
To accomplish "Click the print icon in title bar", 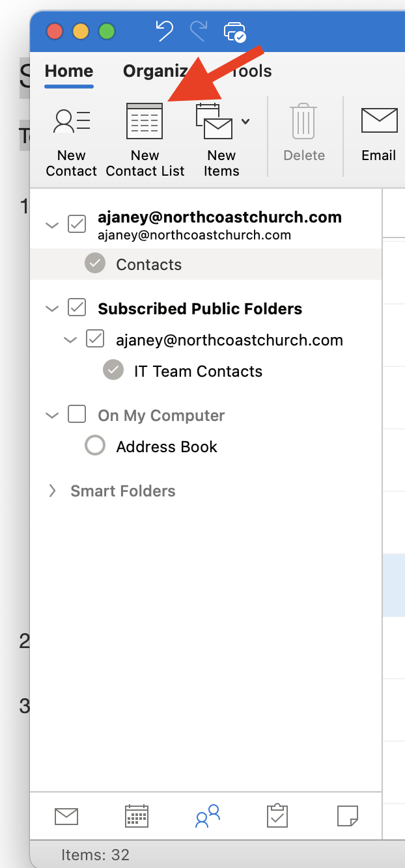I will pos(234,31).
